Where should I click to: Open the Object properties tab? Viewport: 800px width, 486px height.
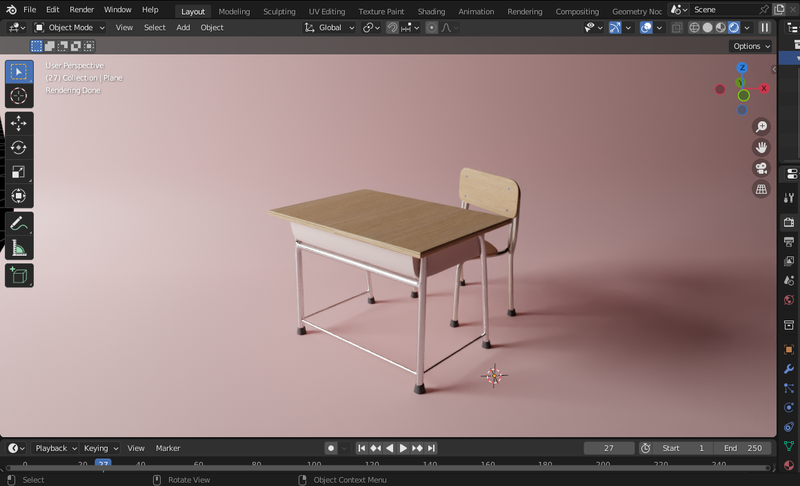click(789, 349)
